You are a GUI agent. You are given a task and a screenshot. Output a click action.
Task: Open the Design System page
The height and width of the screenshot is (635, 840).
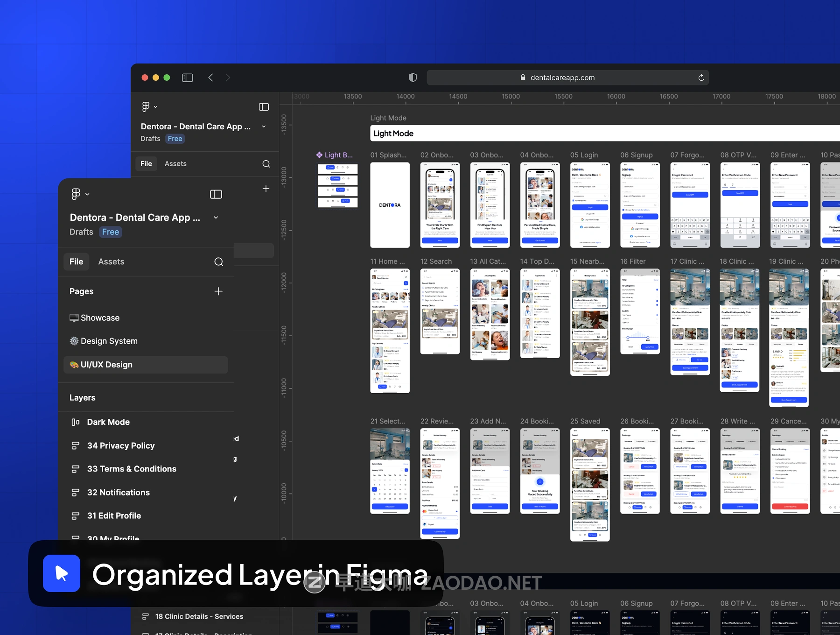point(109,341)
